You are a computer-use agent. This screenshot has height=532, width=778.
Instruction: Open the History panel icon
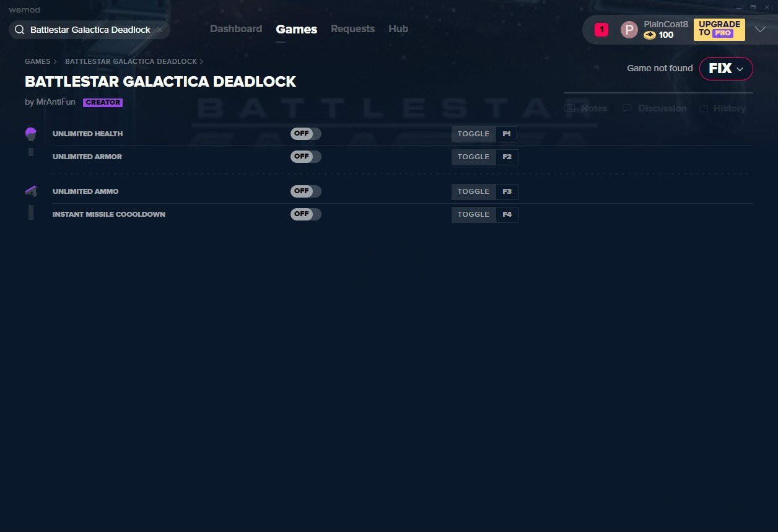click(x=704, y=108)
